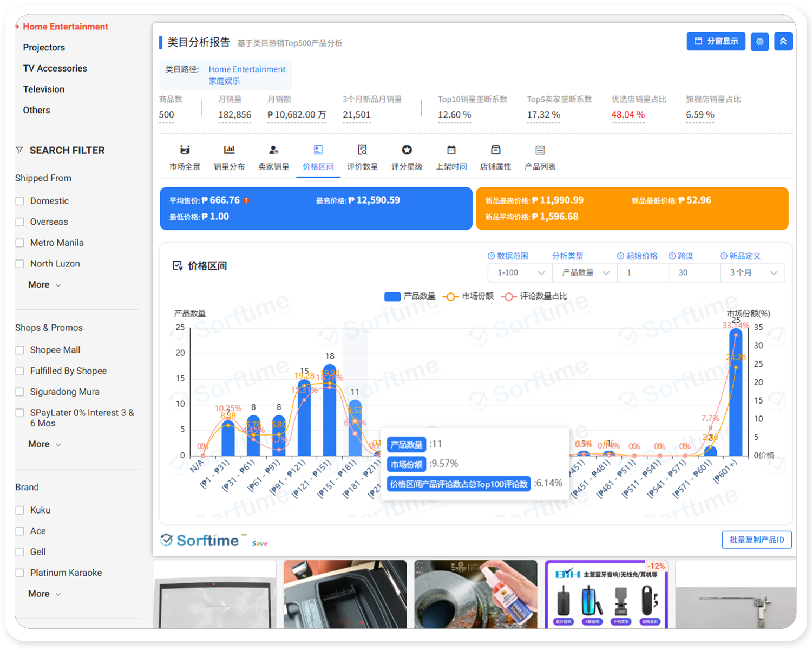Open the 产品数量 analysis type dropdown
The height and width of the screenshot is (650, 812).
tap(584, 272)
